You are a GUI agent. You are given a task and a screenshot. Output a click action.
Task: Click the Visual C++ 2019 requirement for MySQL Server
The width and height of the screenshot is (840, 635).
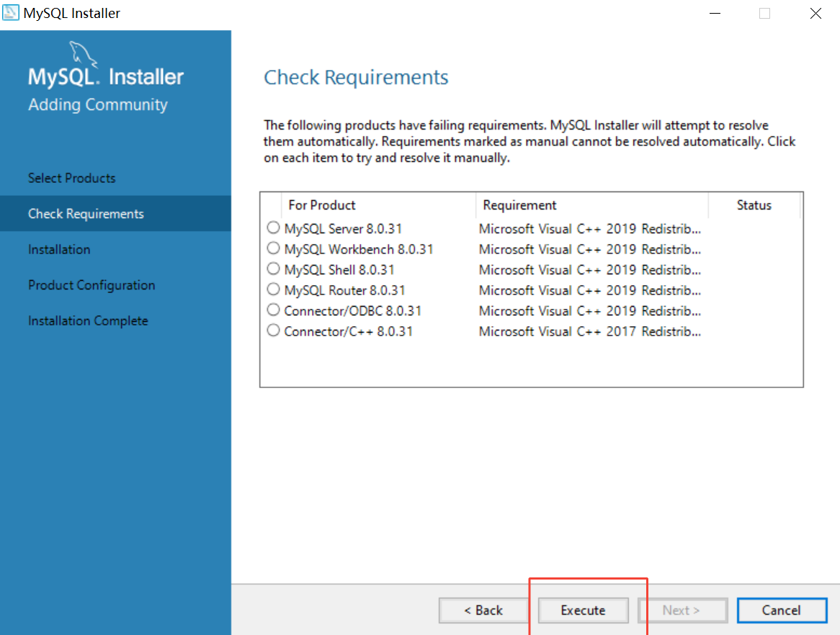point(590,229)
